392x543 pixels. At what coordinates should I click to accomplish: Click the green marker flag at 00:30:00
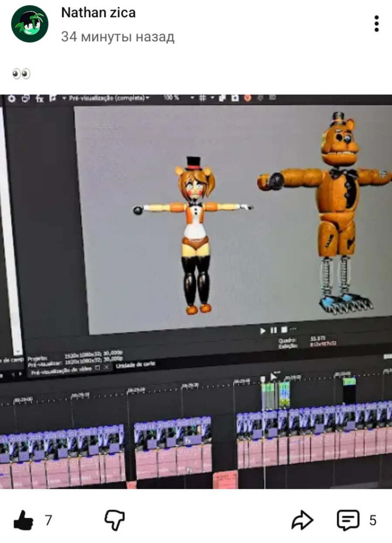click(x=349, y=381)
